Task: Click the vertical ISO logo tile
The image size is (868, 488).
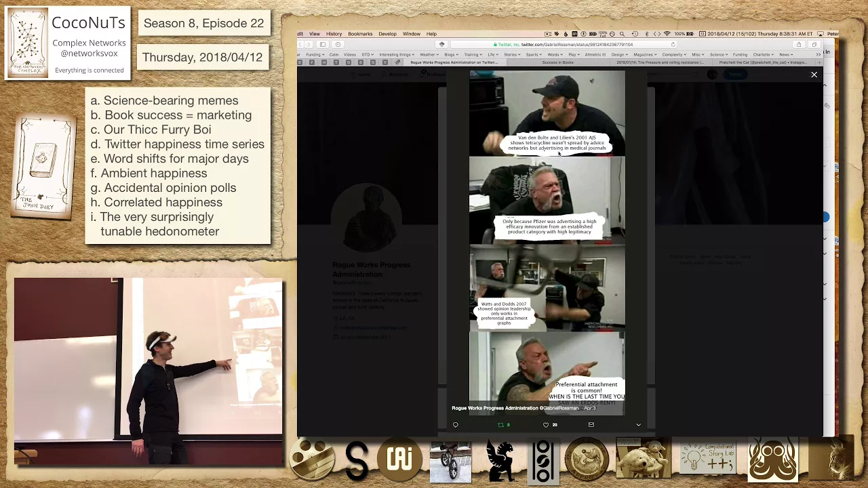Action: click(542, 462)
